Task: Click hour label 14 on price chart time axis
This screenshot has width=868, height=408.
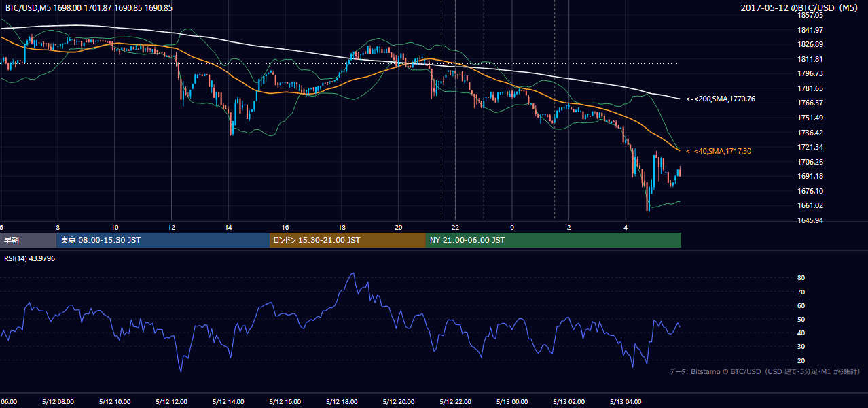Action: [229, 227]
